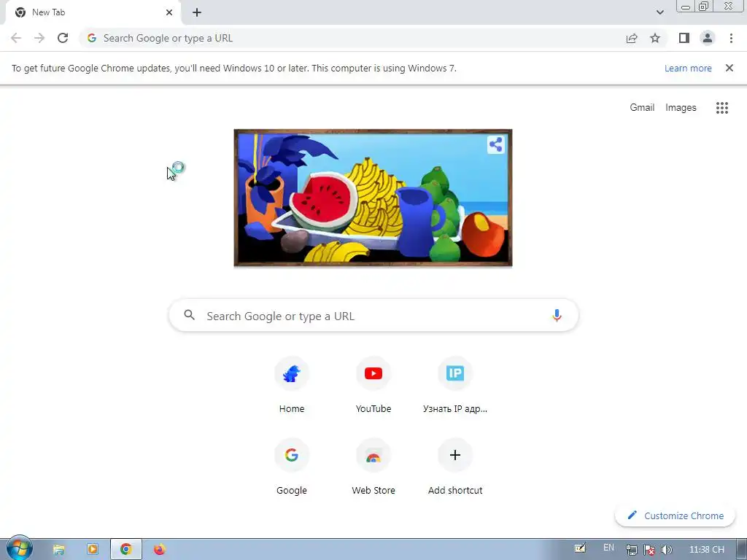Open the Images link
The width and height of the screenshot is (747, 560).
[681, 108]
